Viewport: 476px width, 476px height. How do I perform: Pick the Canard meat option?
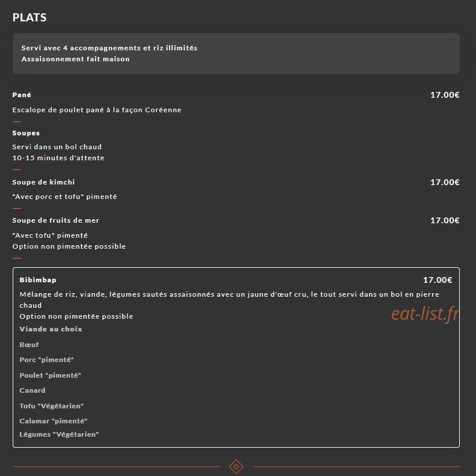[x=32, y=390]
